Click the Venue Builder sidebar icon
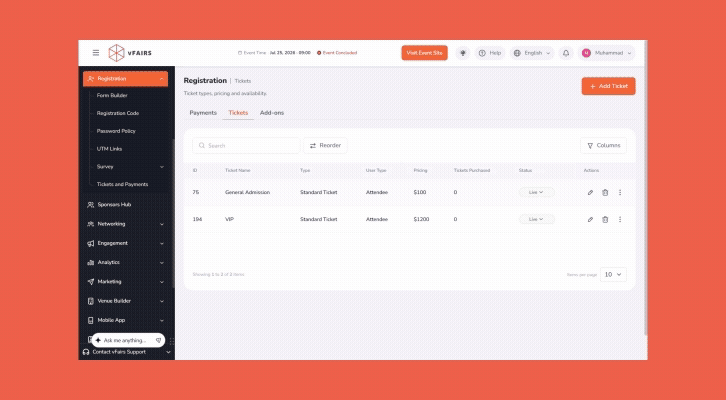 click(x=91, y=301)
